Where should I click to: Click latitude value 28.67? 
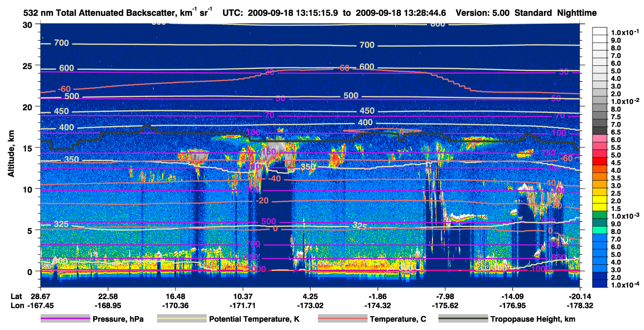tap(40, 296)
